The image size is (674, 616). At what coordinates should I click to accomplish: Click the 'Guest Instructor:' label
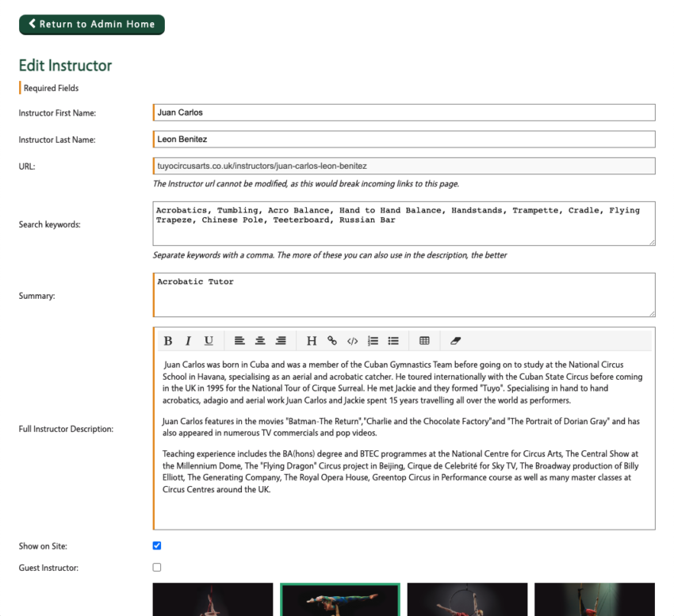click(x=48, y=568)
